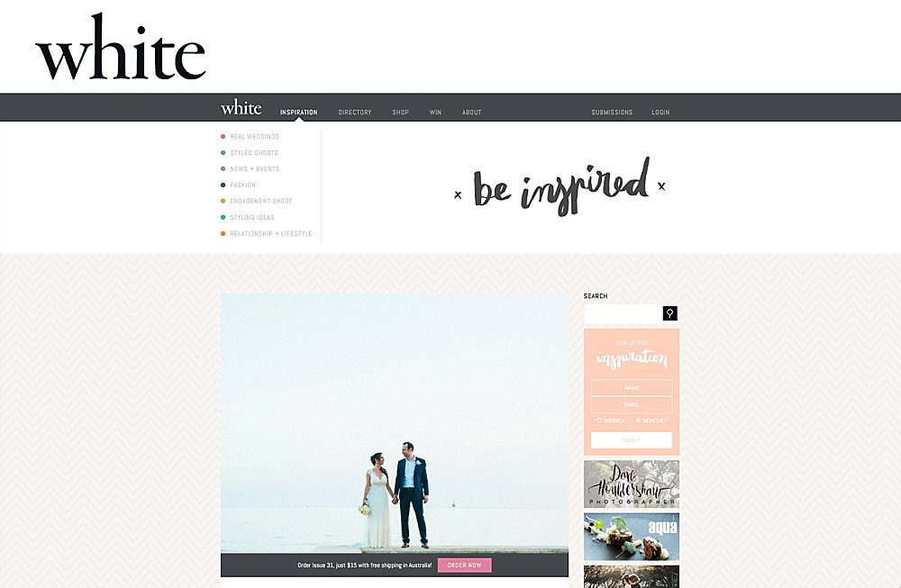The width and height of the screenshot is (901, 588).
Task: Click the white logo in the navigation bar
Action: coord(241,108)
